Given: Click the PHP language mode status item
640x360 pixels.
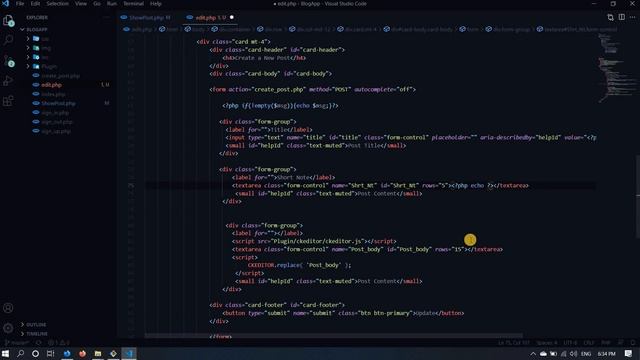Looking at the screenshot, I should point(606,343).
